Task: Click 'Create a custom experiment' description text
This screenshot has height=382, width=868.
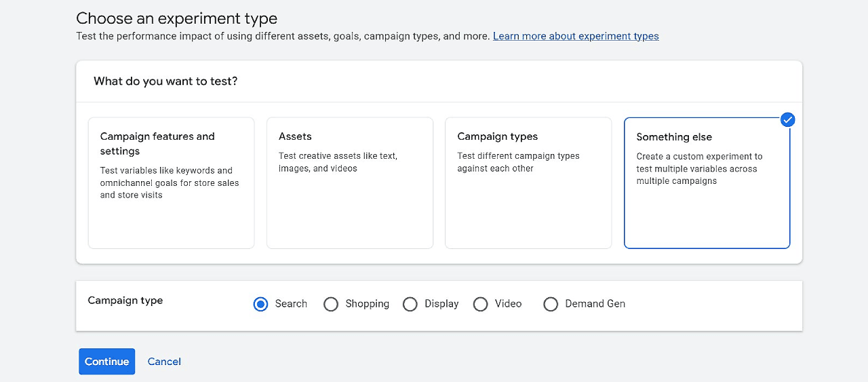Action: [x=699, y=169]
